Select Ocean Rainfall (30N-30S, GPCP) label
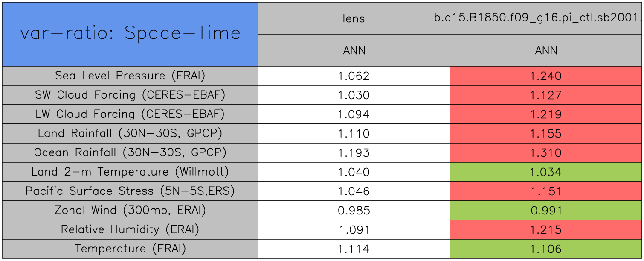This screenshot has height=261, width=644. 130,152
